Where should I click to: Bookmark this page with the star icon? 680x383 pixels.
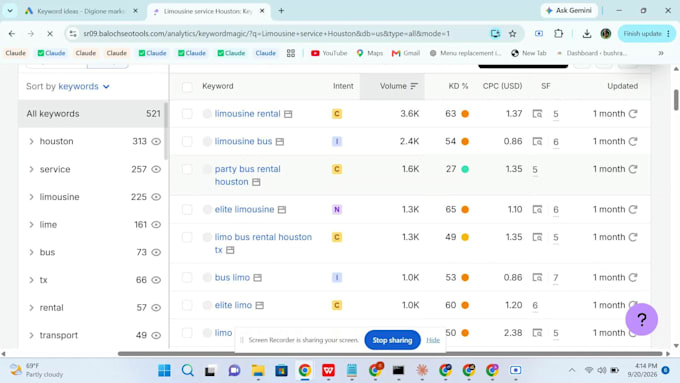[x=513, y=33]
